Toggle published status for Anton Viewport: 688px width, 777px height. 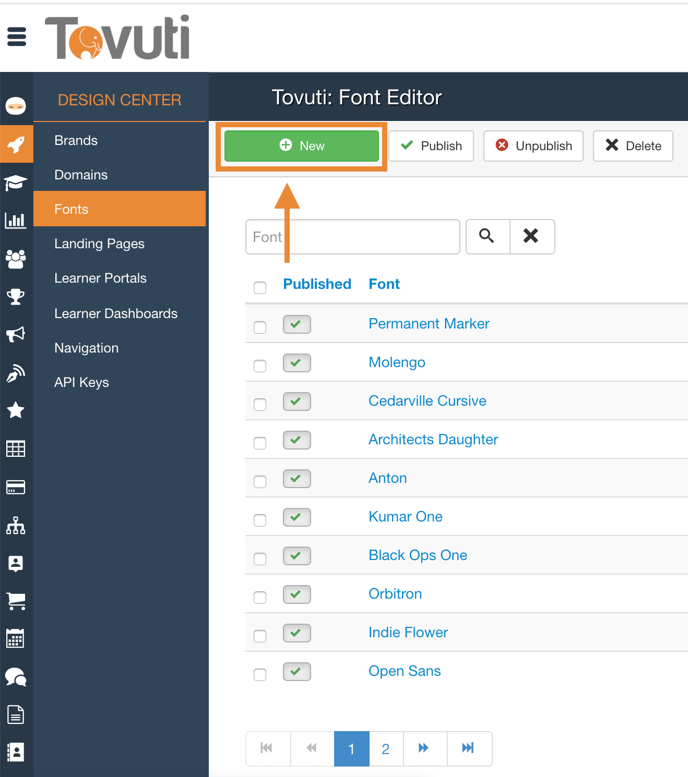296,479
